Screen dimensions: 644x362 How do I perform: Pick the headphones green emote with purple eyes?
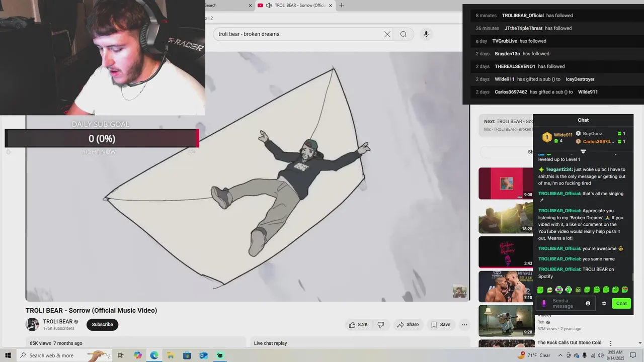559,290
